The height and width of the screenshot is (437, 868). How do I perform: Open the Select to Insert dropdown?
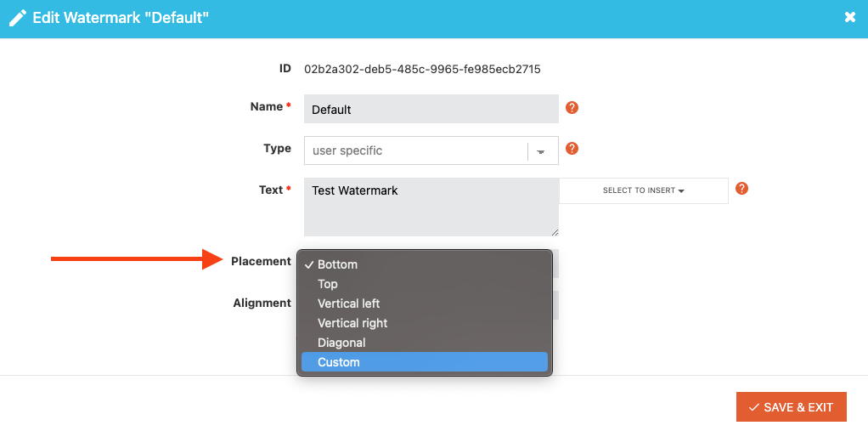point(643,190)
